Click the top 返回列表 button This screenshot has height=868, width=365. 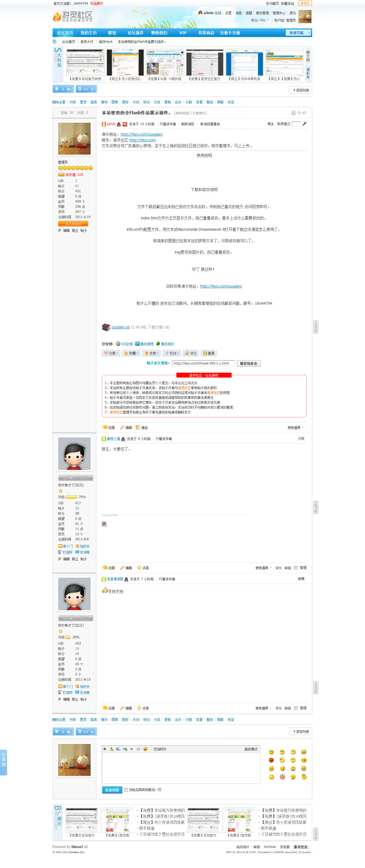click(301, 90)
